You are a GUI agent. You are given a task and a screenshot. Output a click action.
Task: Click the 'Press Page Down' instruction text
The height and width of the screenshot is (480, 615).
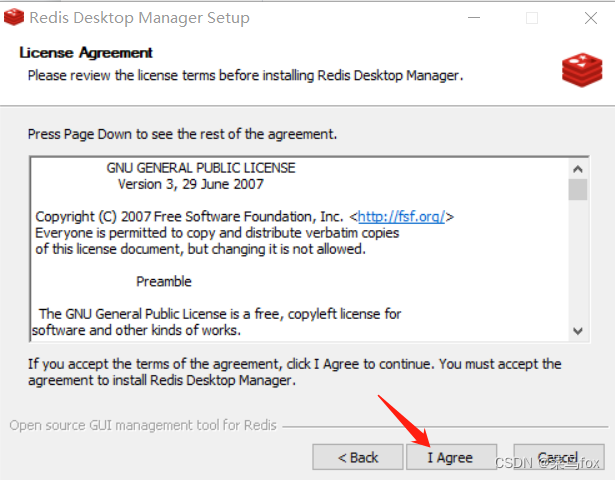click(x=182, y=134)
